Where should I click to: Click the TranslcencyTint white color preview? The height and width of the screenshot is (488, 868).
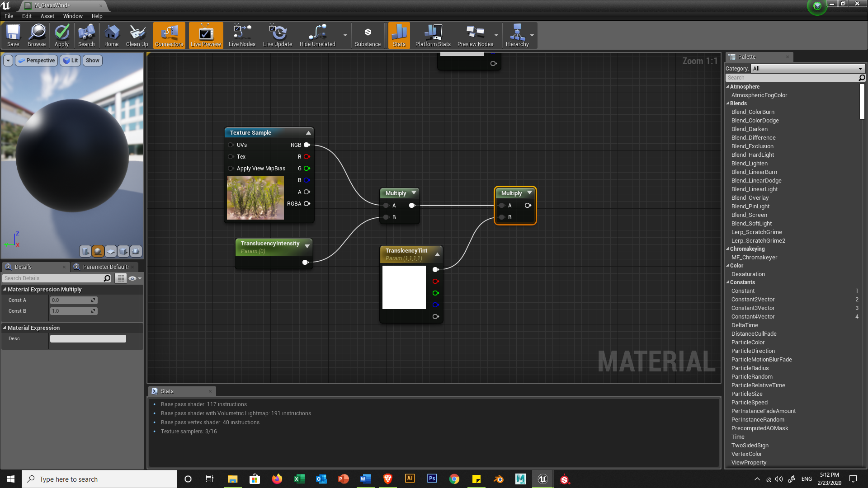click(404, 287)
